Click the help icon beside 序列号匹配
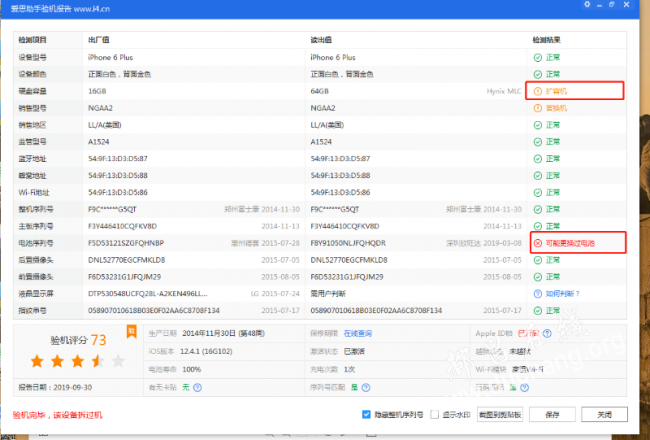Viewport: 650px width, 440px height. coord(366,387)
